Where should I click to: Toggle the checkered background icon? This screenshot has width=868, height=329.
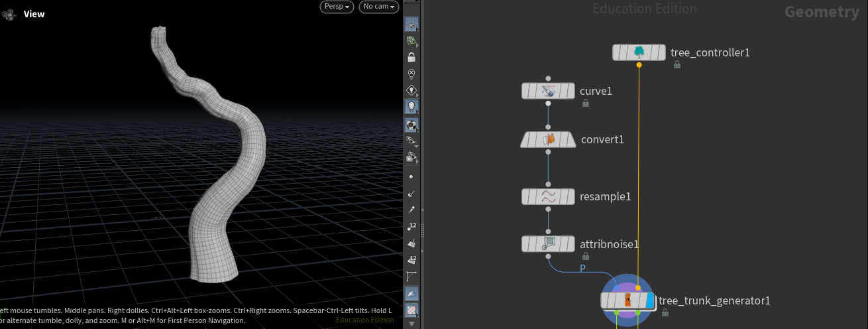point(411,310)
